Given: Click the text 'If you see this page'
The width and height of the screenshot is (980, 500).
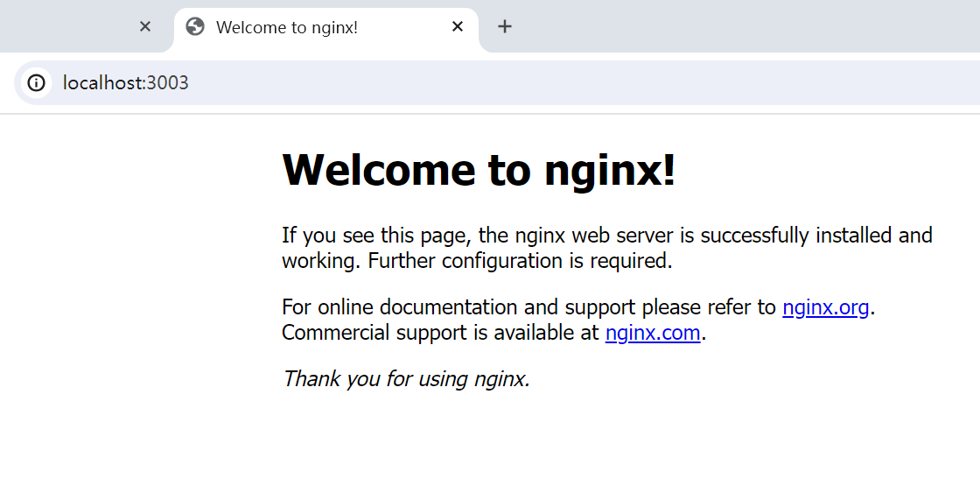Looking at the screenshot, I should 377,236.
